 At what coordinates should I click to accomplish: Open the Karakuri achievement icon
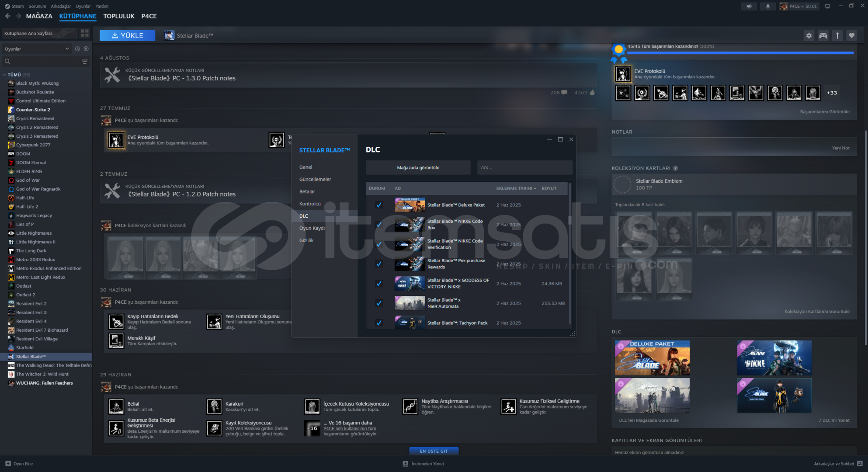pos(214,406)
